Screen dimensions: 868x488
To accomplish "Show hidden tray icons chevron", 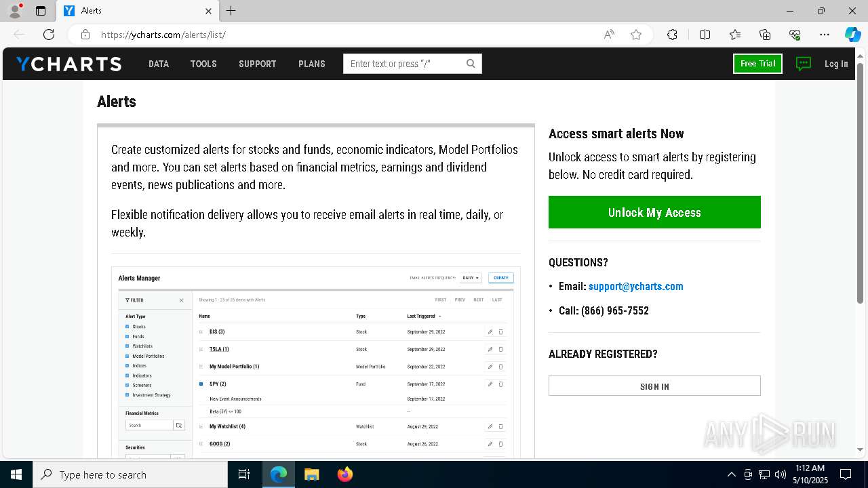I will tap(731, 474).
